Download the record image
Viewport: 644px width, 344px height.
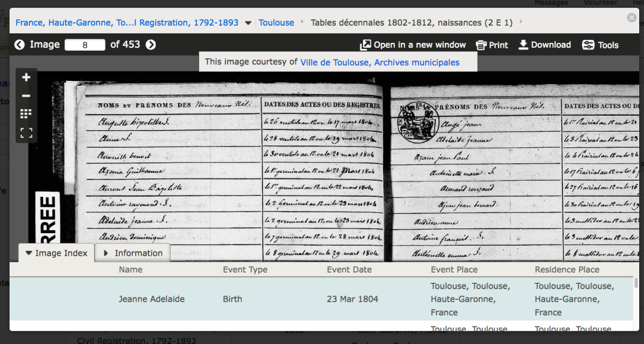coord(544,44)
